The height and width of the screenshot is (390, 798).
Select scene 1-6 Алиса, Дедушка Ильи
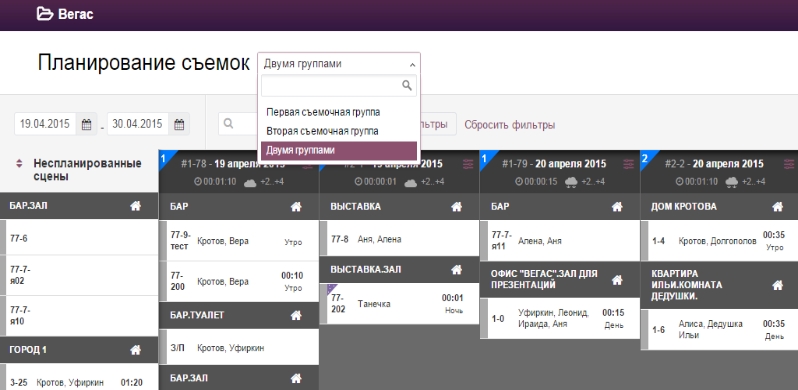tap(720, 329)
